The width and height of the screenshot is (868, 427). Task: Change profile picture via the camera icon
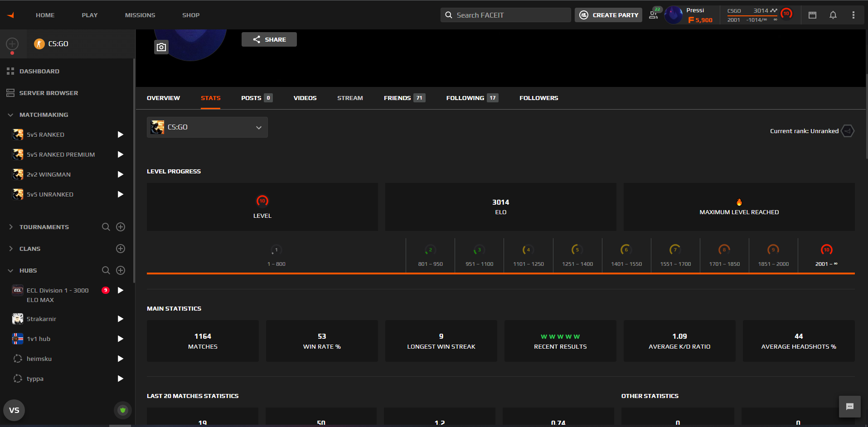pyautogui.click(x=161, y=47)
